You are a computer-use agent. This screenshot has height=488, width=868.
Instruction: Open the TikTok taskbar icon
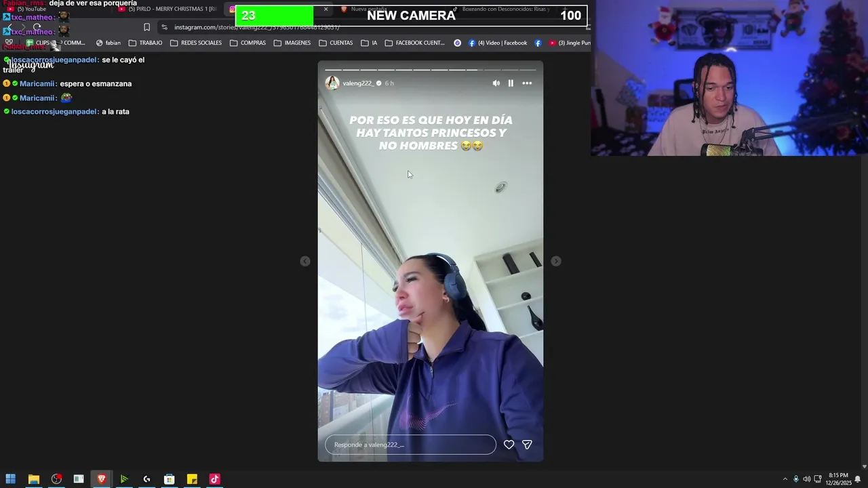(214, 479)
